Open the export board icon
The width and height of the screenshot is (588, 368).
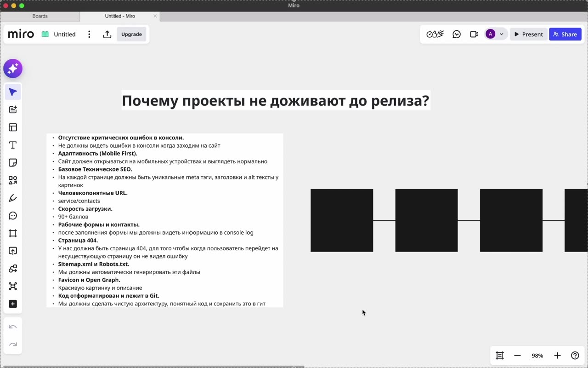(x=107, y=34)
